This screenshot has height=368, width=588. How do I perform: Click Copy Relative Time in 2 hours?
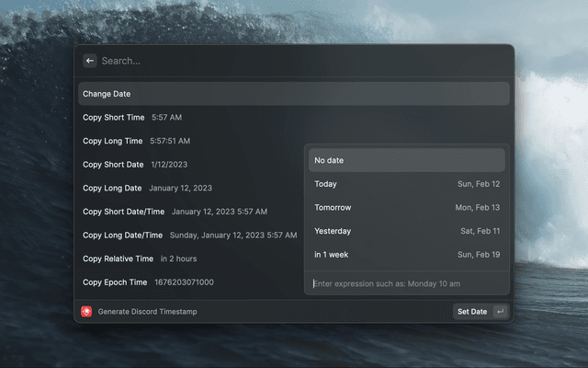click(140, 259)
